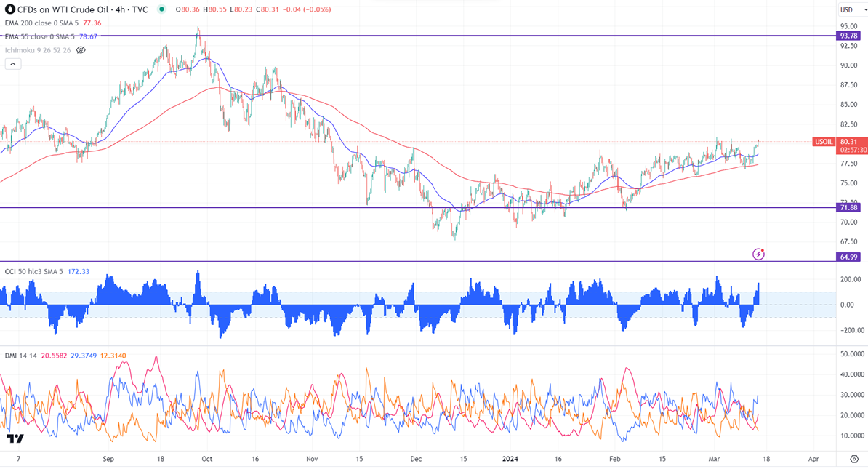The image size is (868, 469).
Task: Click the 80.31 last price label
Action: coord(848,142)
